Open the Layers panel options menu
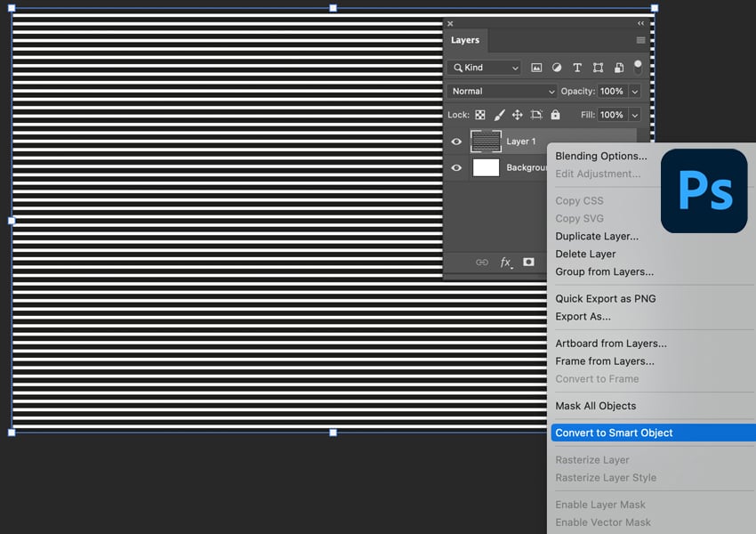The image size is (756, 534). coord(640,40)
